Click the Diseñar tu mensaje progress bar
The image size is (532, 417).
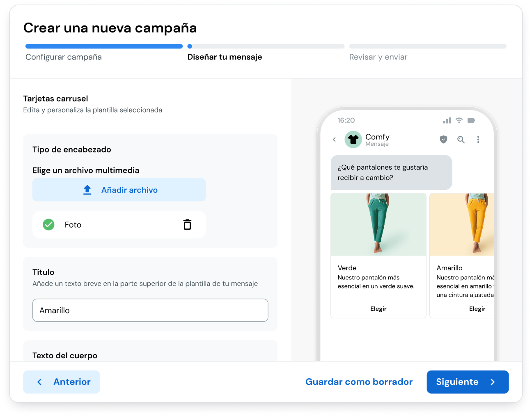pos(266,46)
